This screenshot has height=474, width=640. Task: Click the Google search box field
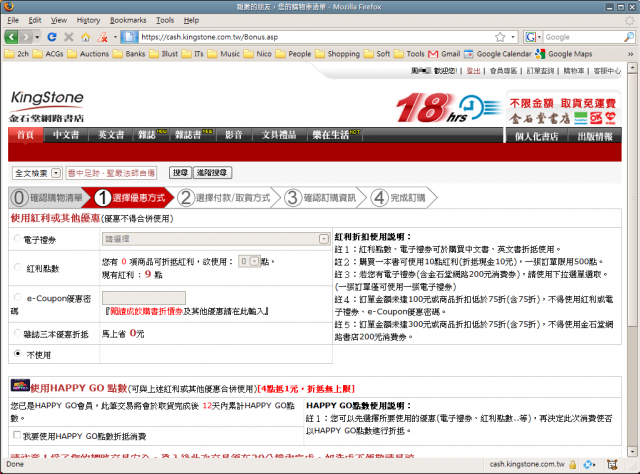coord(583,37)
